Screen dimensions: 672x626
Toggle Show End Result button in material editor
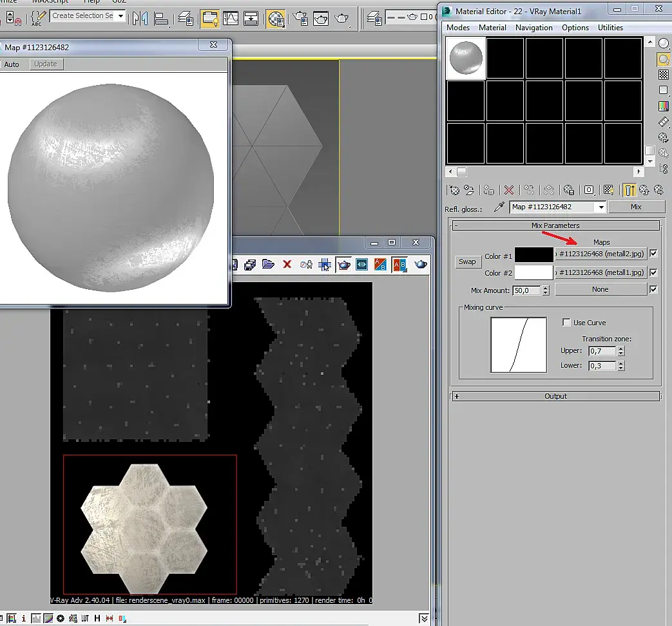[x=628, y=190]
